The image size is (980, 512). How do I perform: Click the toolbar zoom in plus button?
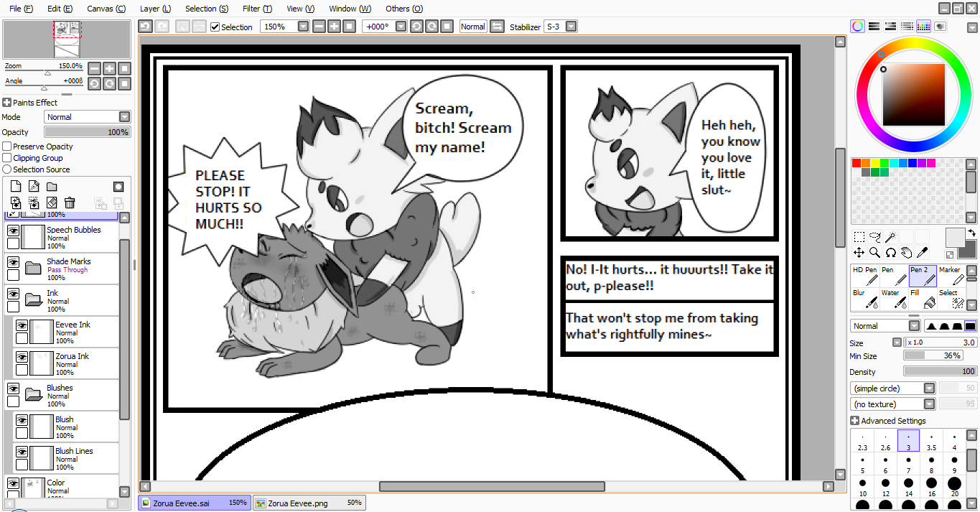coord(334,27)
